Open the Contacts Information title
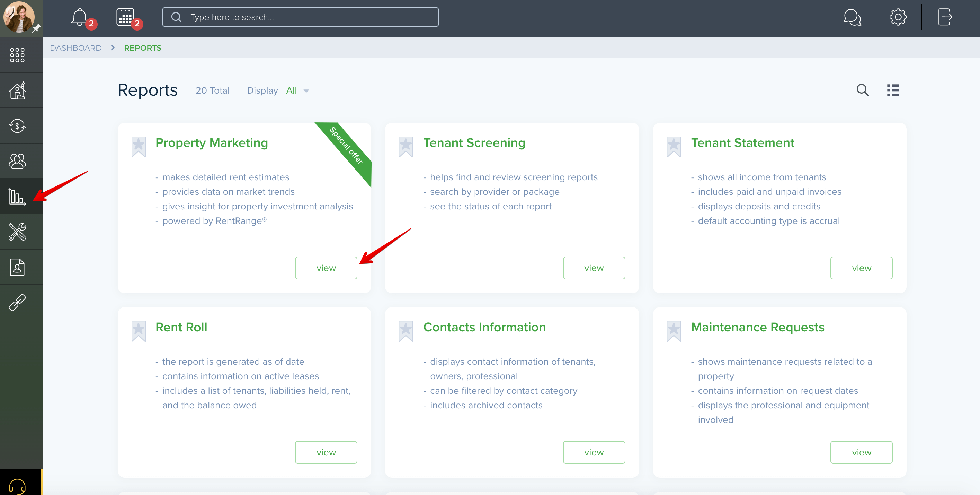980x495 pixels. [x=484, y=327]
